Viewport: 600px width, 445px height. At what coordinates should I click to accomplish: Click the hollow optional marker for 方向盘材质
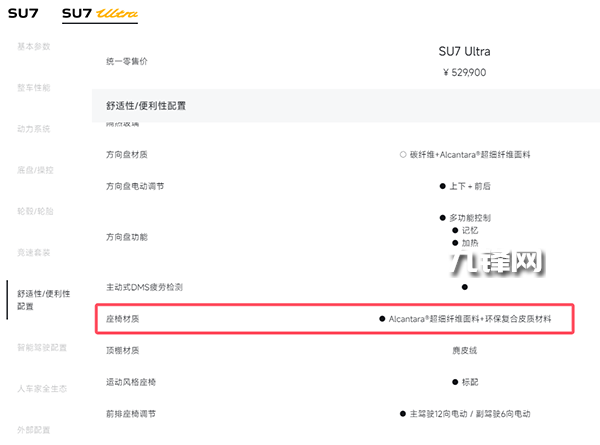[402, 155]
